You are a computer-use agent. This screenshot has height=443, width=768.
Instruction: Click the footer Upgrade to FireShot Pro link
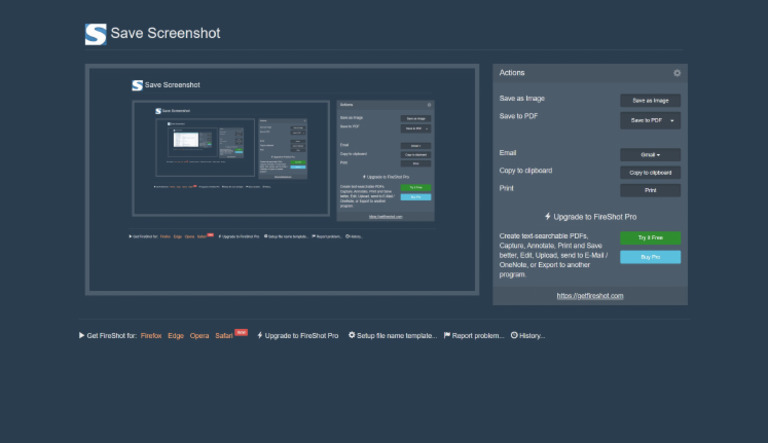click(x=301, y=336)
